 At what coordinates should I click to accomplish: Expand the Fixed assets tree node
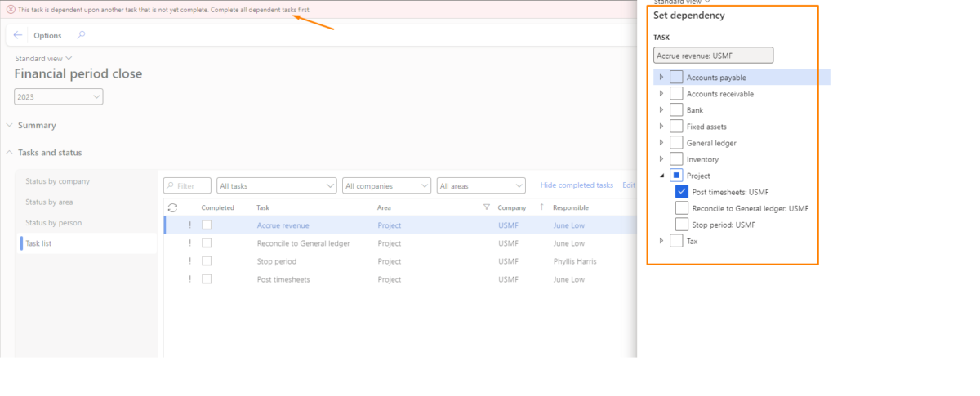661,127
